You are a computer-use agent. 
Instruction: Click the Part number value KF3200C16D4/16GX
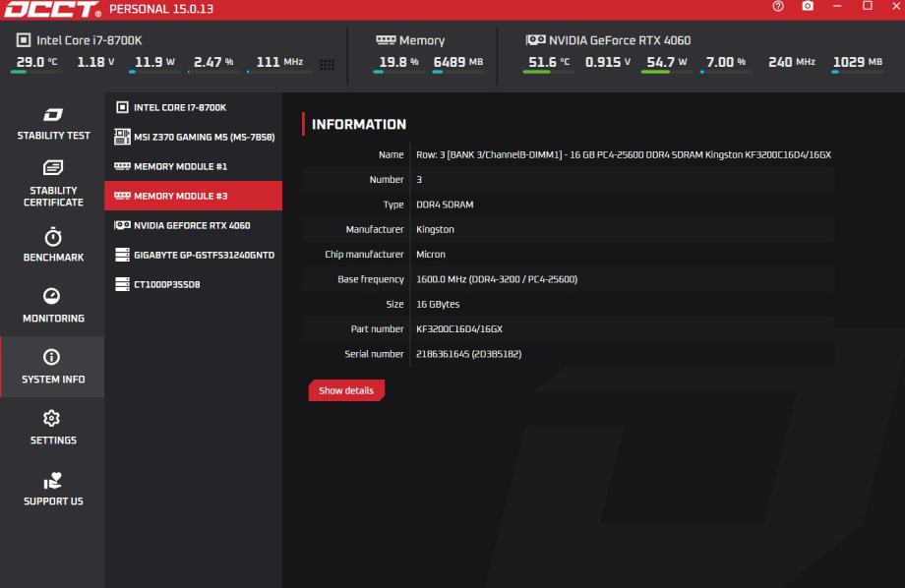pos(459,329)
